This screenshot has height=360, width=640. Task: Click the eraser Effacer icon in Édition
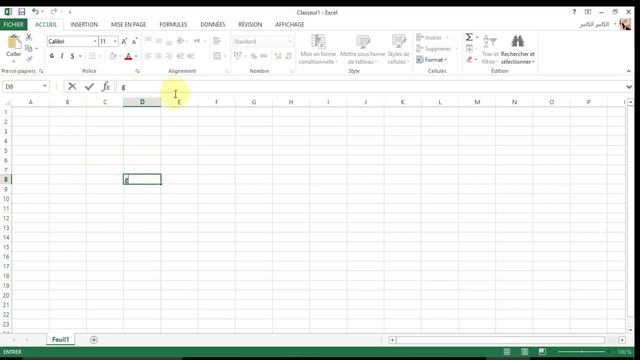(470, 60)
